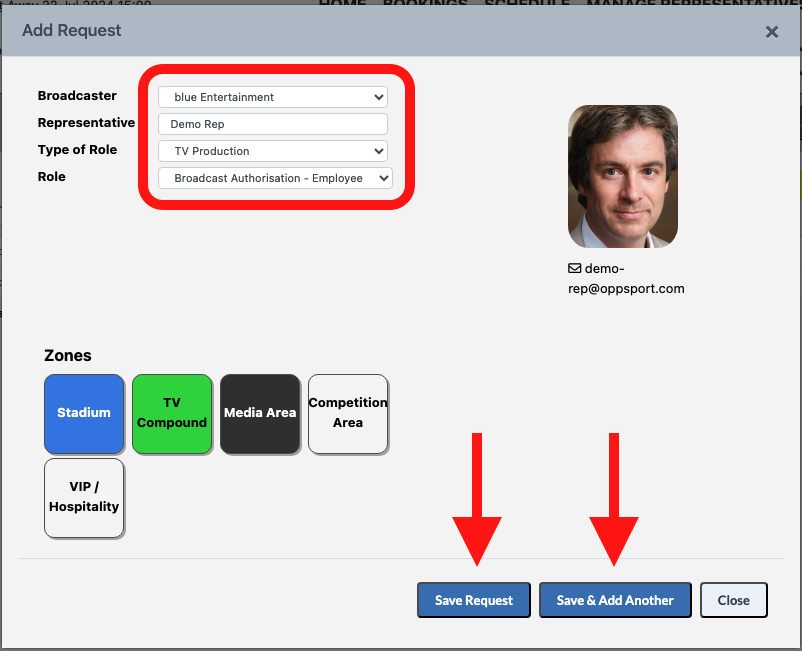Click the Add Request dialog title
The image size is (802, 651).
tap(72, 30)
